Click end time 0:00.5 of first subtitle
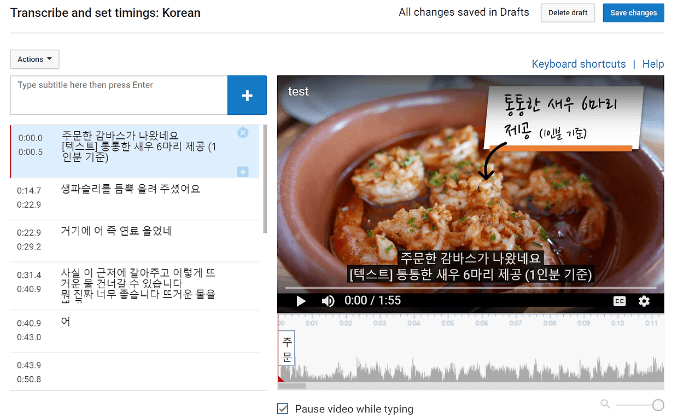673x418 pixels. (30, 152)
